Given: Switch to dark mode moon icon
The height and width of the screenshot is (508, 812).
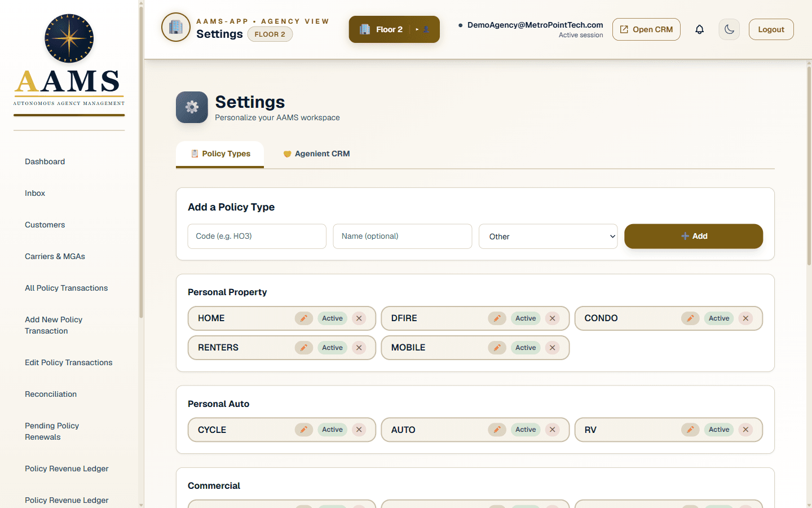Looking at the screenshot, I should [x=729, y=29].
